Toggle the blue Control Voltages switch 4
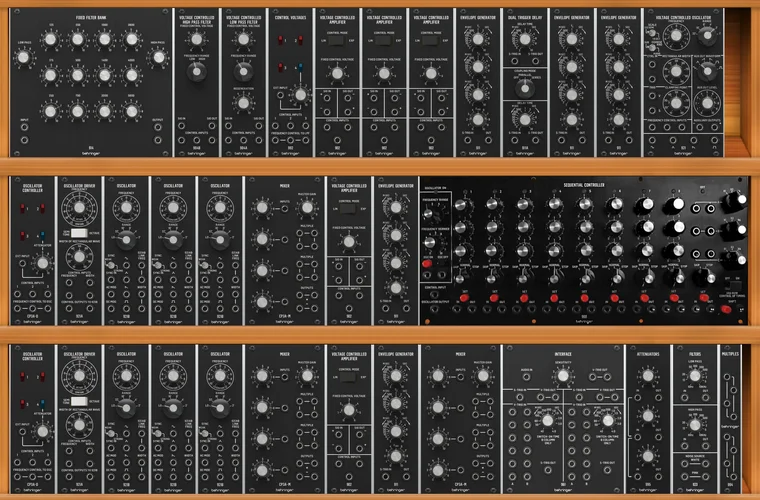760x500 pixels. click(301, 67)
